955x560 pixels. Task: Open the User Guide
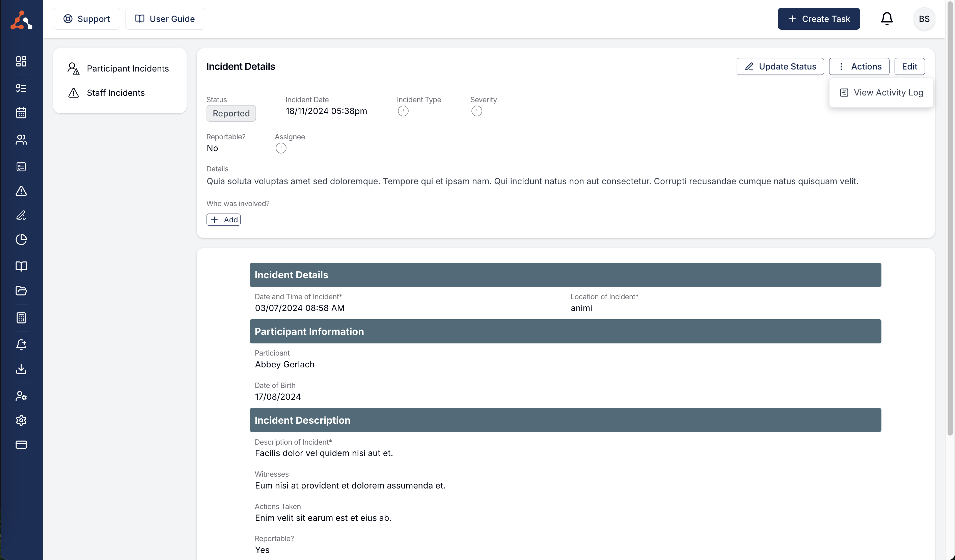pos(165,19)
